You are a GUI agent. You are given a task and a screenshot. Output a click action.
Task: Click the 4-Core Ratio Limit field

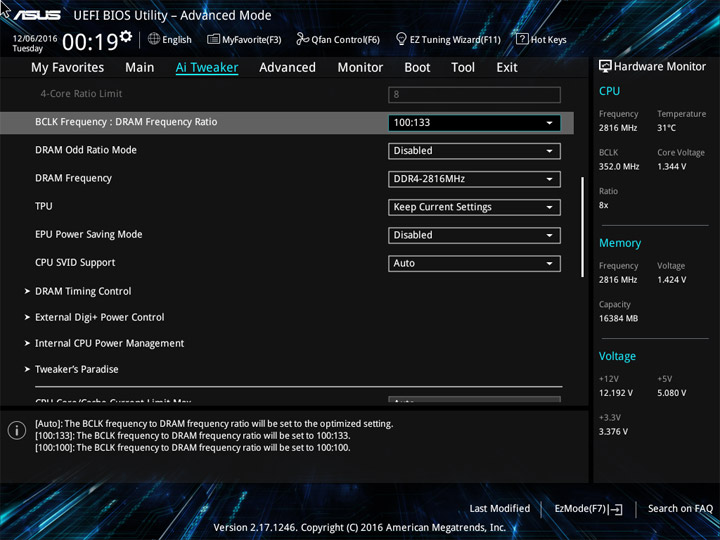(x=474, y=95)
